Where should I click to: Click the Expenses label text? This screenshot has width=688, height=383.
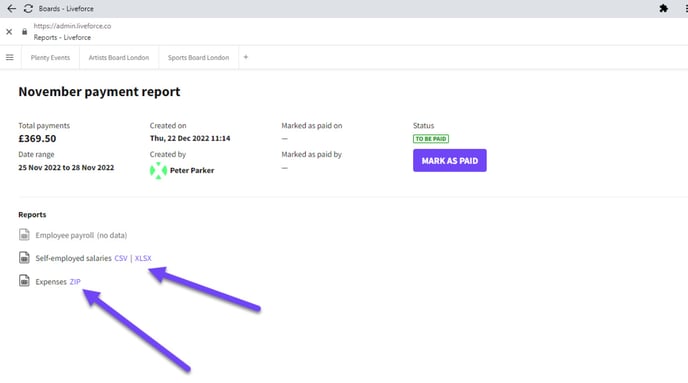click(x=51, y=282)
